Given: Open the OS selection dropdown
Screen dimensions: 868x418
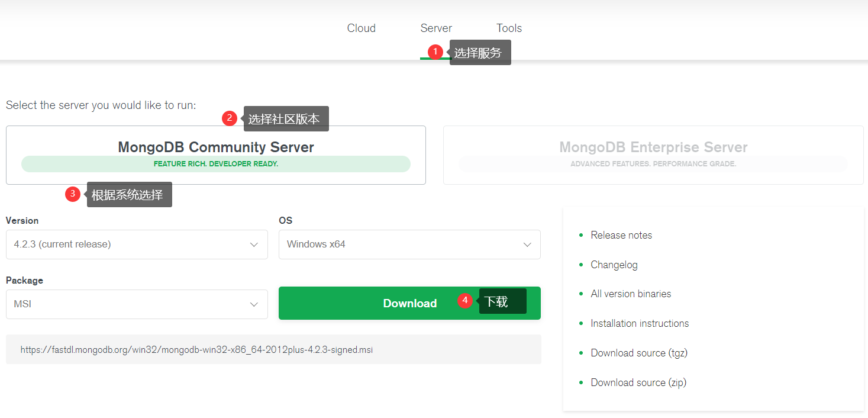Looking at the screenshot, I should pos(409,244).
